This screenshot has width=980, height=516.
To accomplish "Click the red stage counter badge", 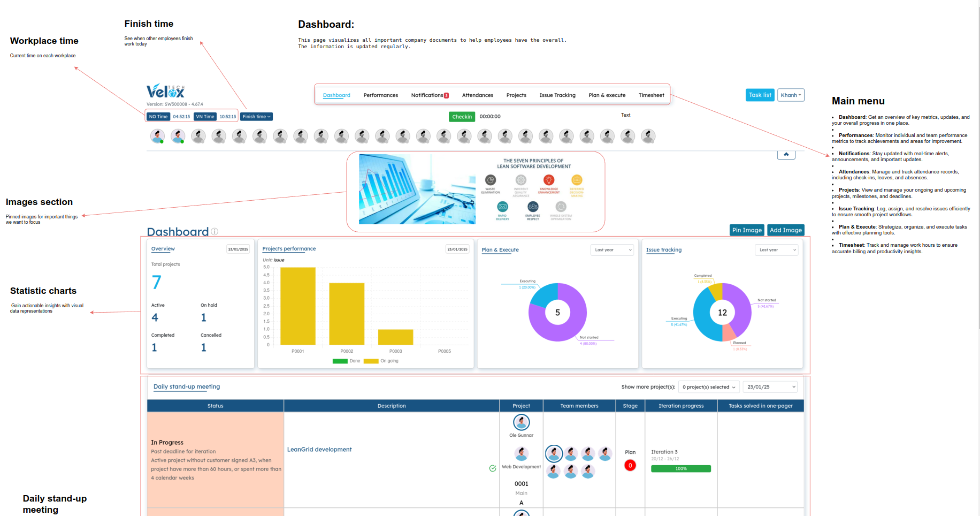I will pyautogui.click(x=630, y=465).
